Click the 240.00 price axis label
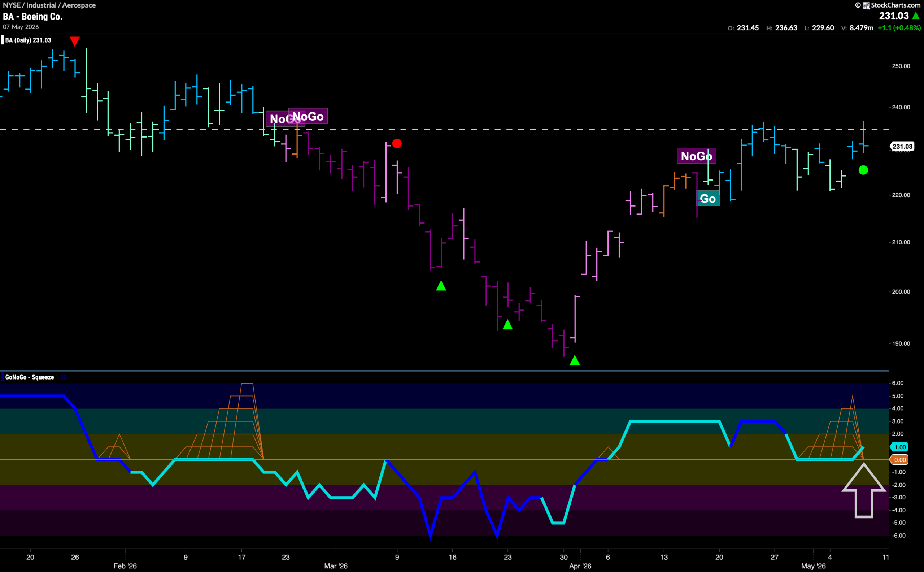The width and height of the screenshot is (924, 572). tap(901, 108)
